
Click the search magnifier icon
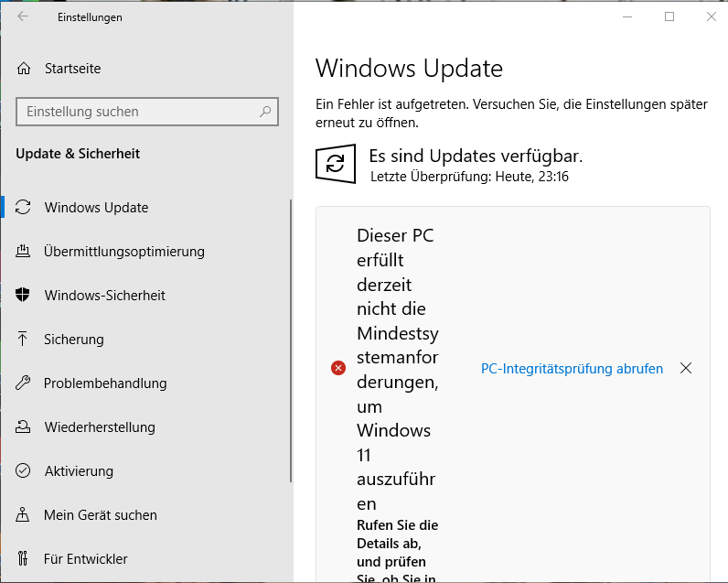click(x=265, y=112)
